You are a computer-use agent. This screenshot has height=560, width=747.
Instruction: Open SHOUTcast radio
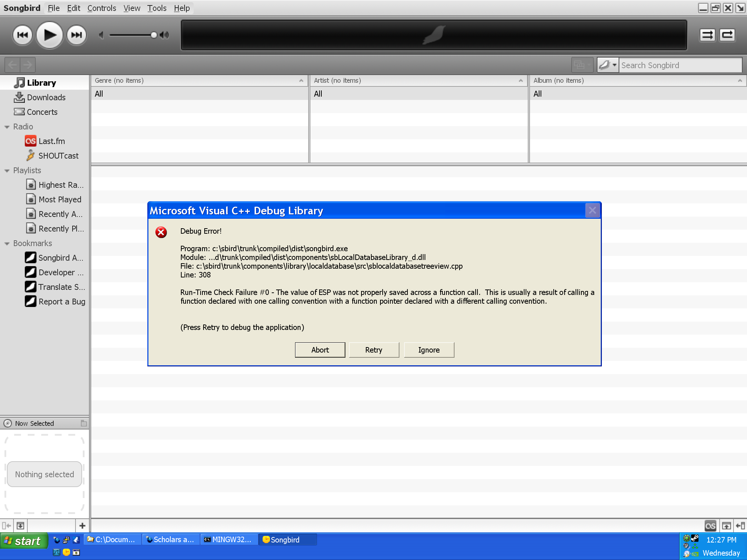44,156
